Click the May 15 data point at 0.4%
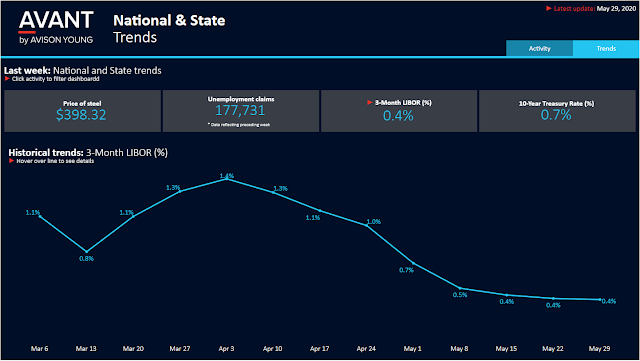 tap(507, 295)
